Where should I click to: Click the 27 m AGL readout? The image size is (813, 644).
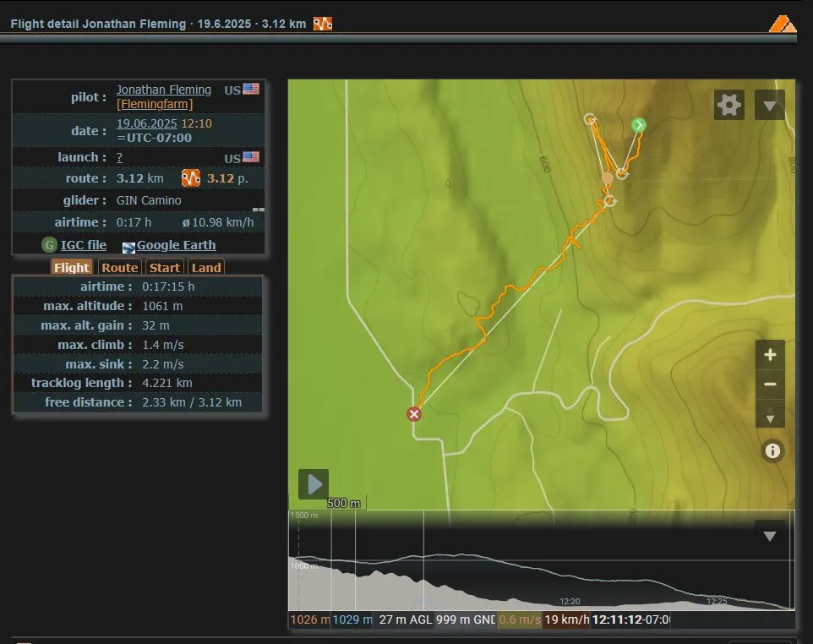tap(405, 619)
